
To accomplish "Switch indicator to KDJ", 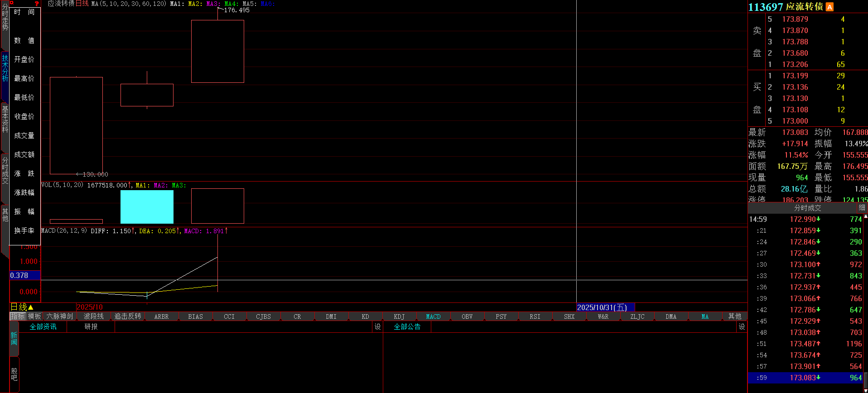I will click(x=400, y=316).
